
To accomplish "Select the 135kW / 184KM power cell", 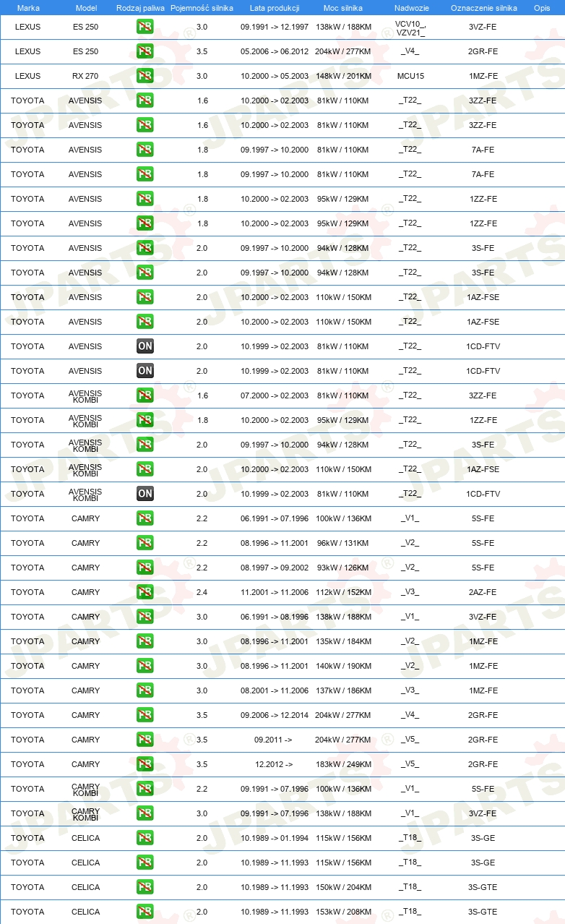I will (x=343, y=641).
